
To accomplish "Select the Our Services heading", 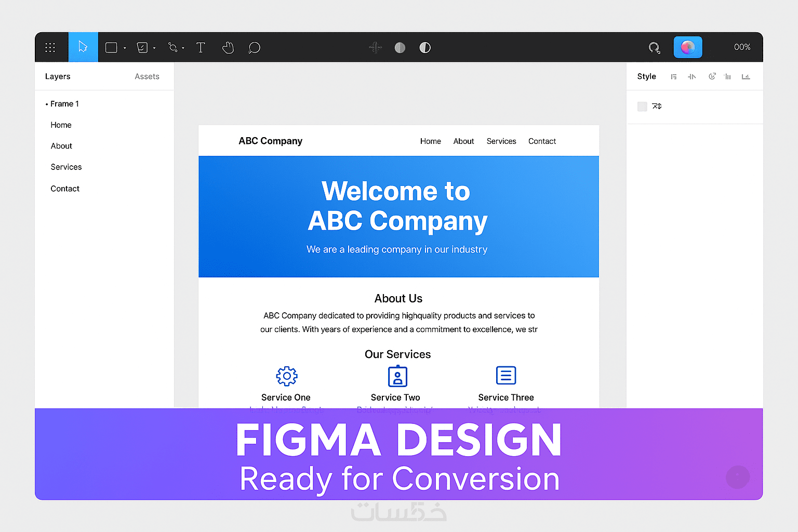I will pos(398,354).
